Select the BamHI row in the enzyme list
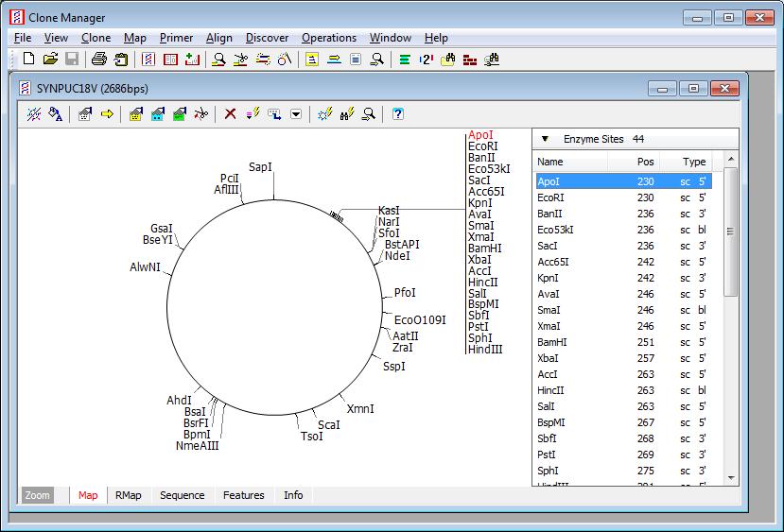 [x=623, y=342]
